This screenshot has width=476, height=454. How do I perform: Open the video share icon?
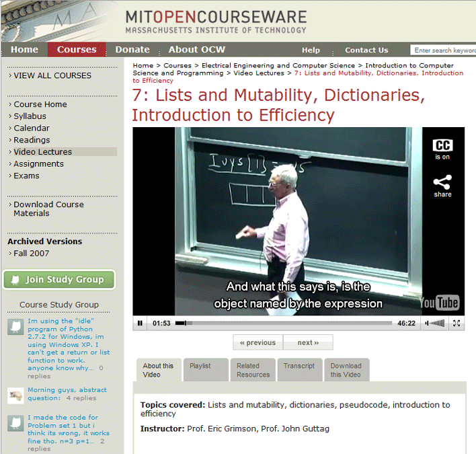click(442, 182)
